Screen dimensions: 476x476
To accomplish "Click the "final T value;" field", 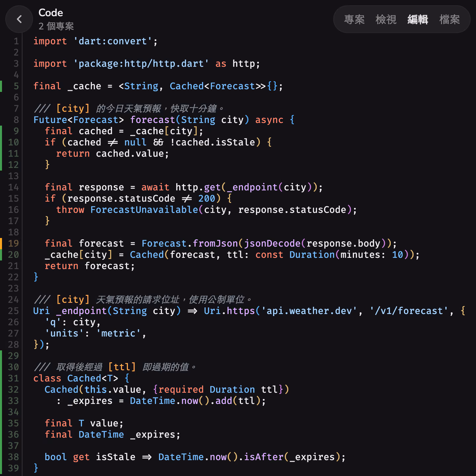I will 84,423.
